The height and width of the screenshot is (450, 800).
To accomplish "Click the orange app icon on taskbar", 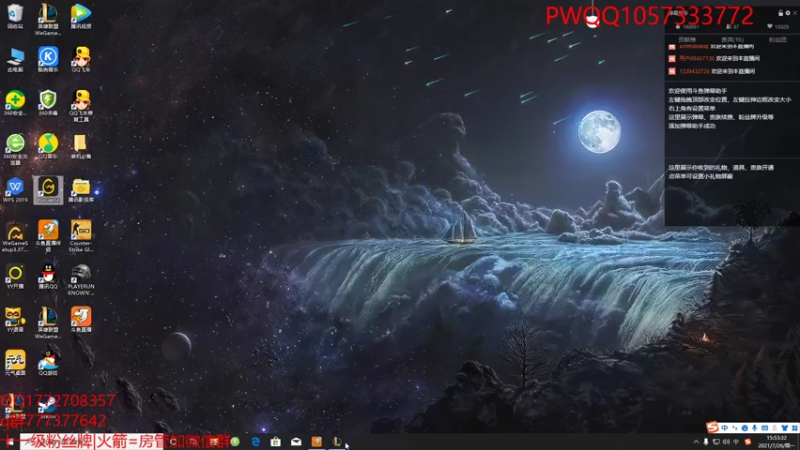I will coord(316,441).
